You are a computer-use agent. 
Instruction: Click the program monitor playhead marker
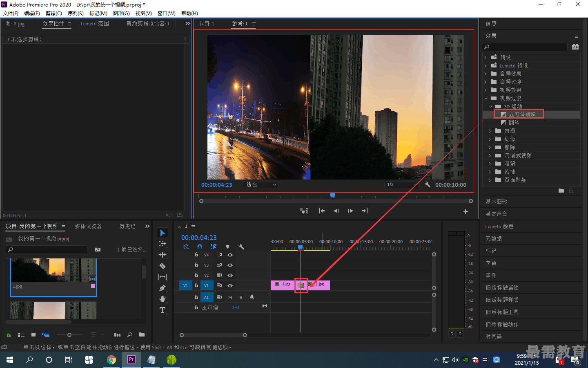tap(332, 195)
